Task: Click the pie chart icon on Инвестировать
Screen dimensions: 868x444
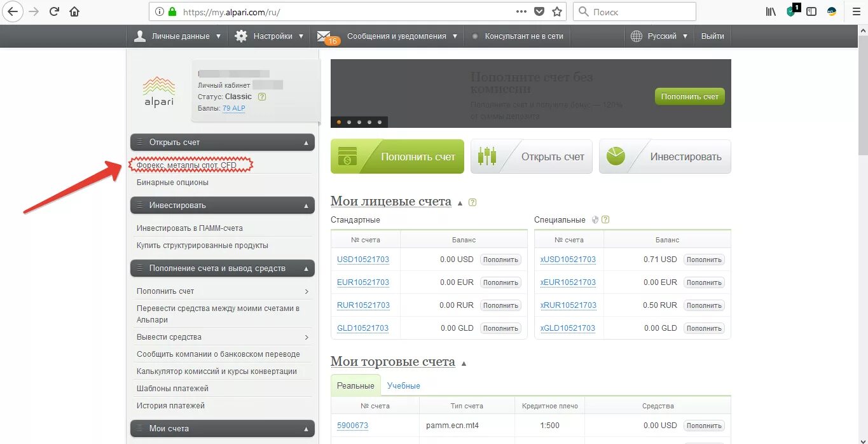Action: 616,156
